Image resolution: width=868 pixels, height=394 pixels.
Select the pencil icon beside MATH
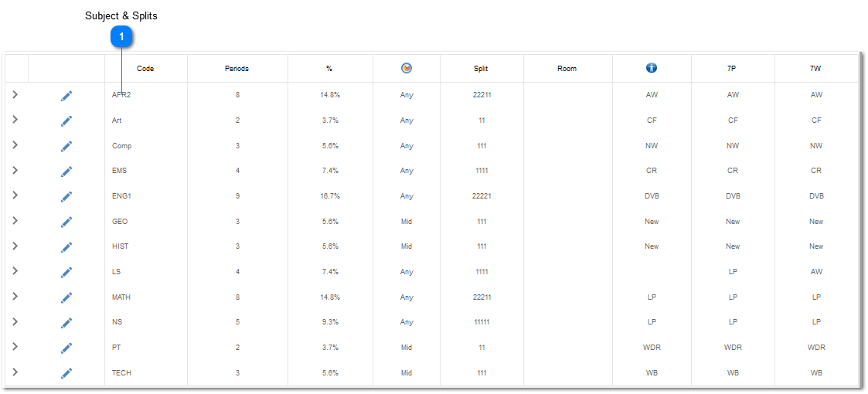point(66,298)
